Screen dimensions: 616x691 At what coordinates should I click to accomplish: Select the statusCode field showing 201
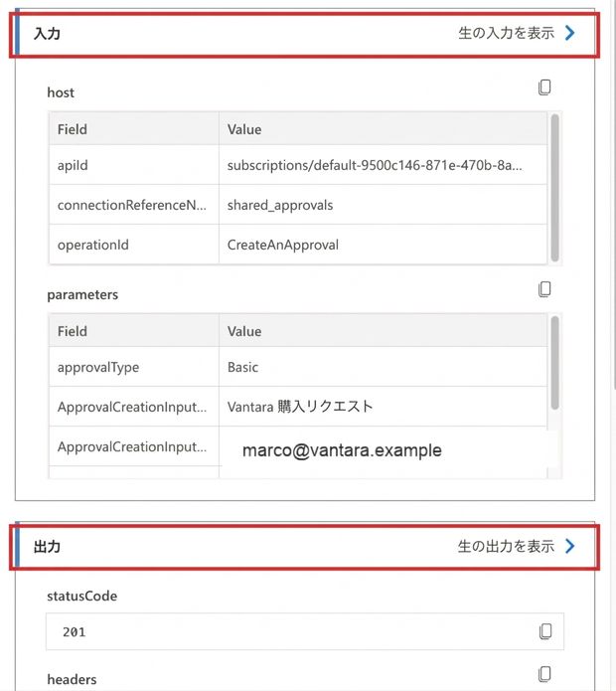pyautogui.click(x=305, y=631)
